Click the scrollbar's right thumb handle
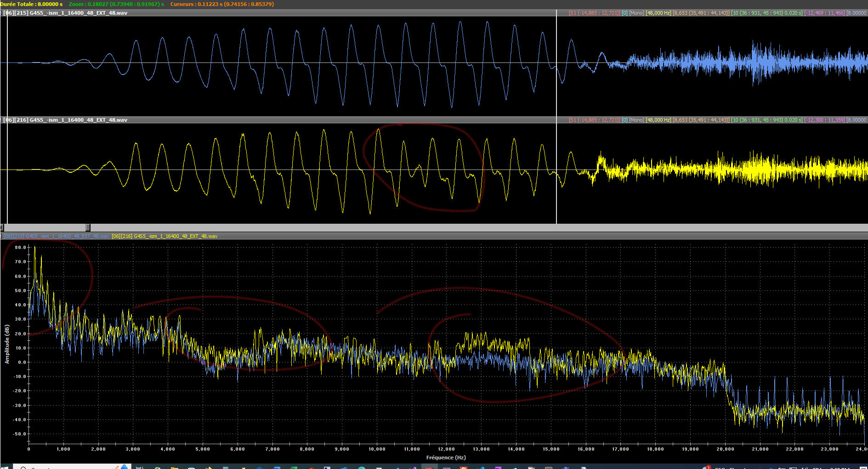 coord(88,227)
